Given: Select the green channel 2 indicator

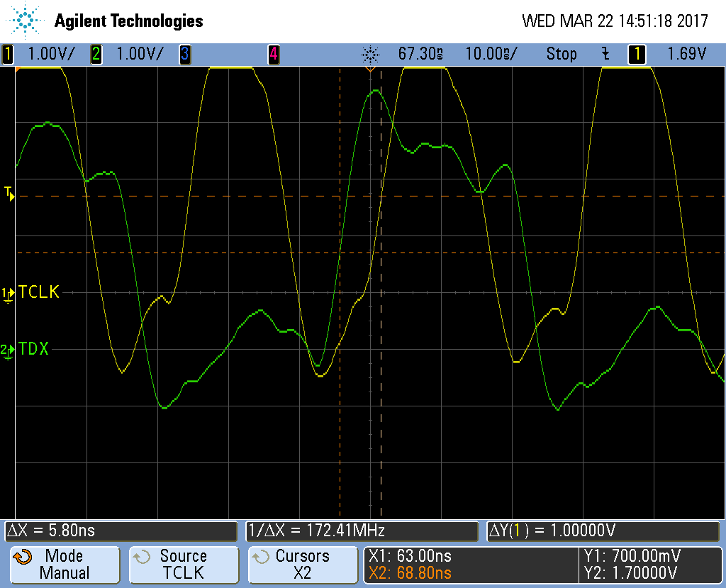Looking at the screenshot, I should 96,54.
